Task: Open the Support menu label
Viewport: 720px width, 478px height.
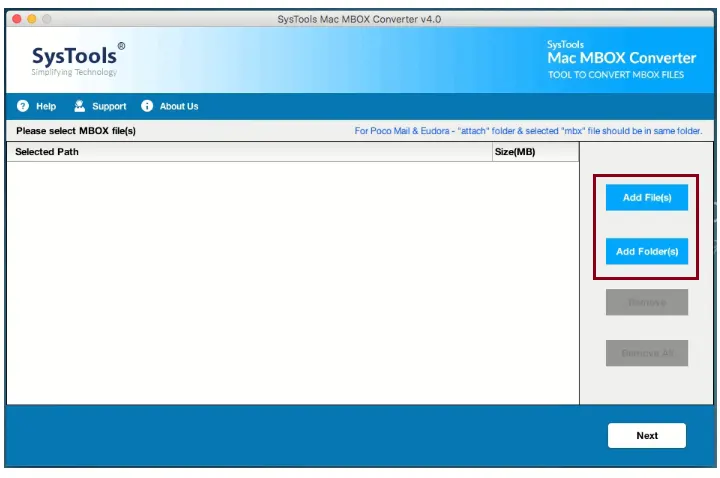Action: pos(109,107)
